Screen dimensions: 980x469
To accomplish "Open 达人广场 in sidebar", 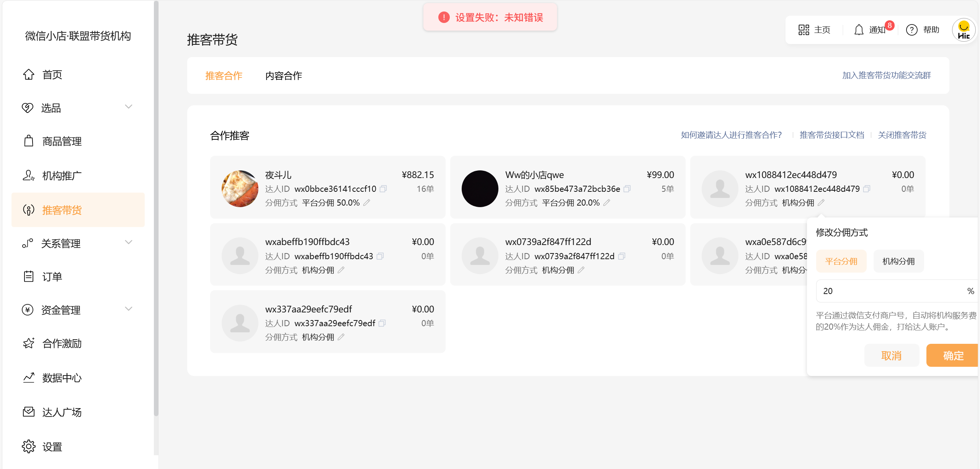I will pyautogui.click(x=62, y=412).
